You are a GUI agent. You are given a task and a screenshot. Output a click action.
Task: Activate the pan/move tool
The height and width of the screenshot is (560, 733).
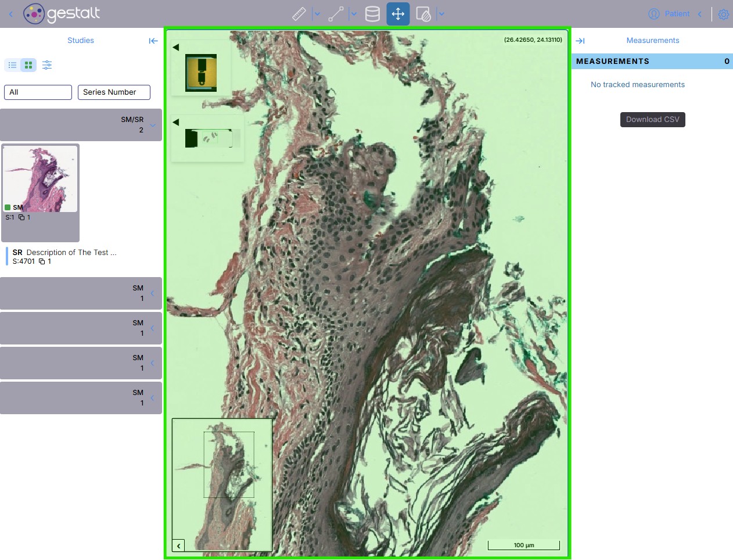[398, 14]
